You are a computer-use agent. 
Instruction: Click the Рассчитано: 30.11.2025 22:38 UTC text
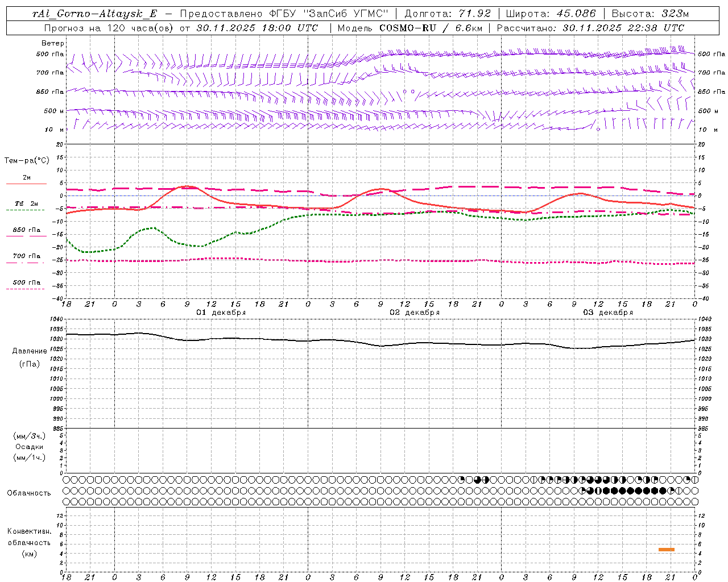pyautogui.click(x=590, y=28)
